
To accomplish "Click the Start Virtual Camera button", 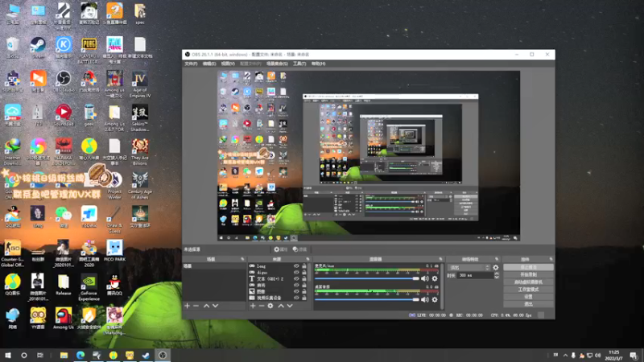I will pyautogui.click(x=528, y=282).
